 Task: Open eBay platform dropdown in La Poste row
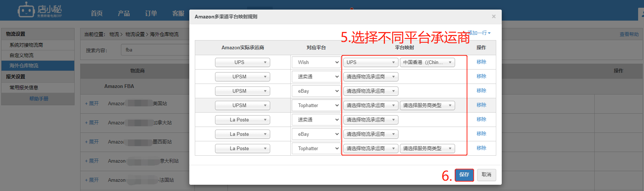[x=316, y=134]
